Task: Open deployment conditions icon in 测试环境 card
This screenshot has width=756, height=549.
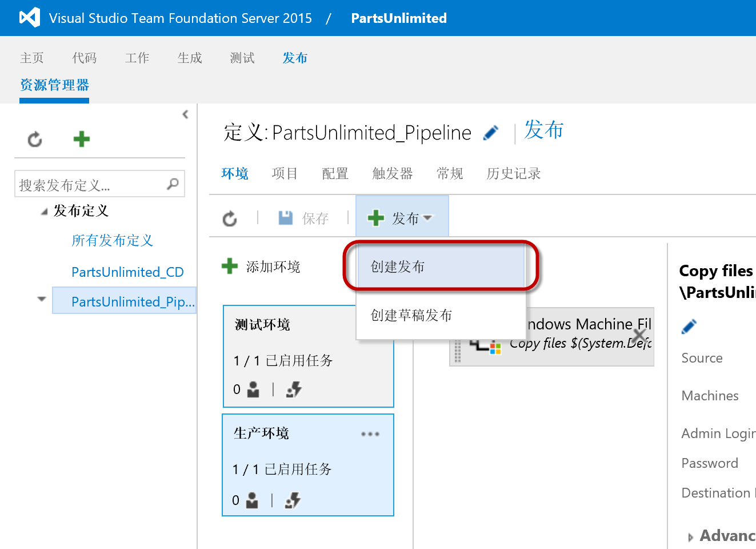Action: (294, 389)
